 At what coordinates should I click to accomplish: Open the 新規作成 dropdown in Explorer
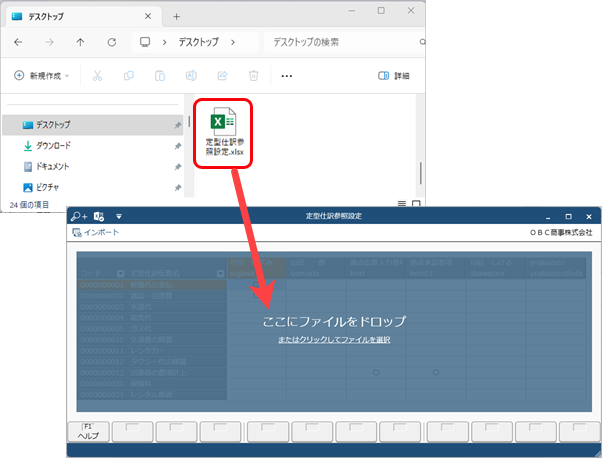tap(42, 76)
